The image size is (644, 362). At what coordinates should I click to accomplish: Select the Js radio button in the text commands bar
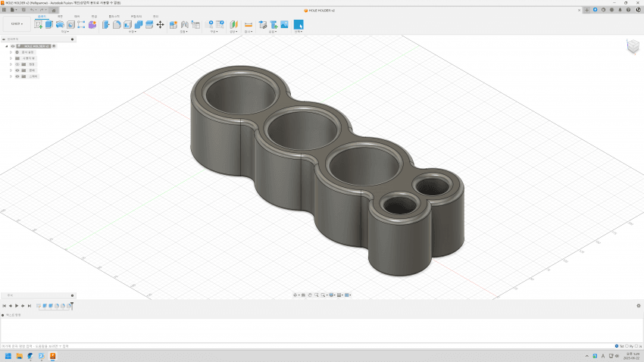(x=636, y=346)
